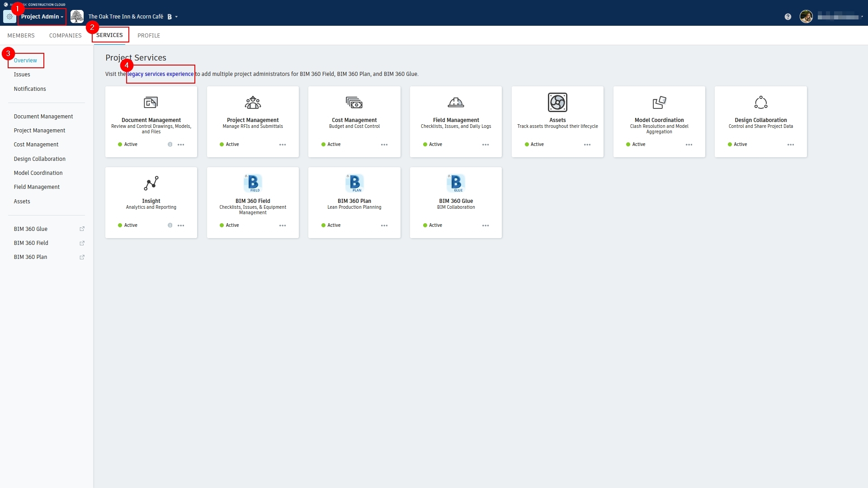Screen dimensions: 868x488
Task: Open the Project Admin module dropdown
Action: tap(42, 17)
